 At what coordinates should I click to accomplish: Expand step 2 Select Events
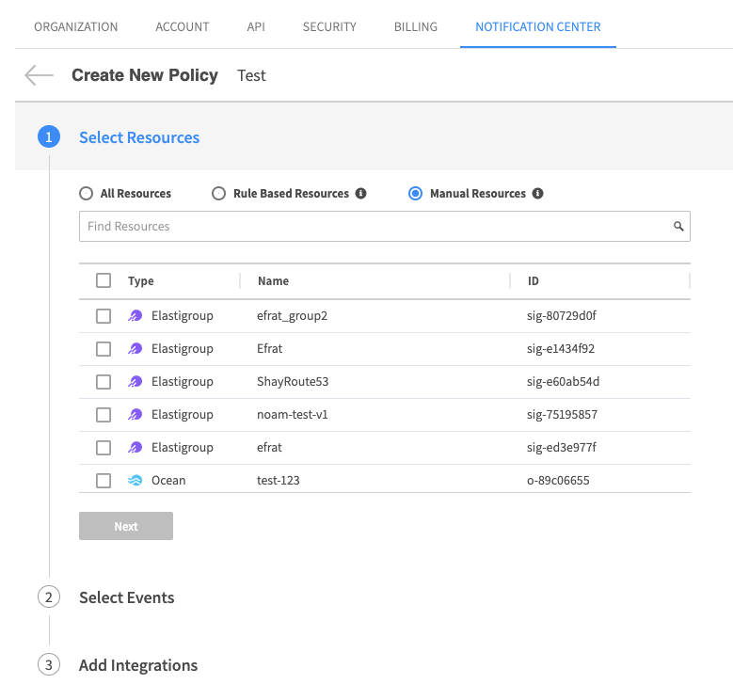click(126, 597)
